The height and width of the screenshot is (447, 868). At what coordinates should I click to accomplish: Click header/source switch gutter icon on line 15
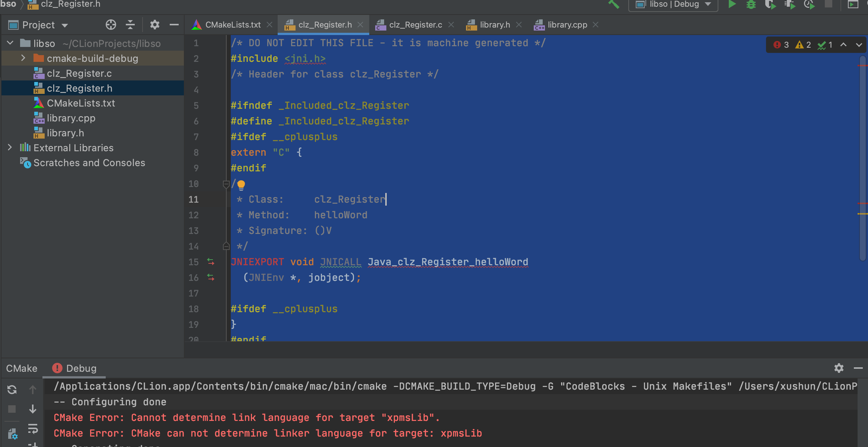click(x=211, y=262)
